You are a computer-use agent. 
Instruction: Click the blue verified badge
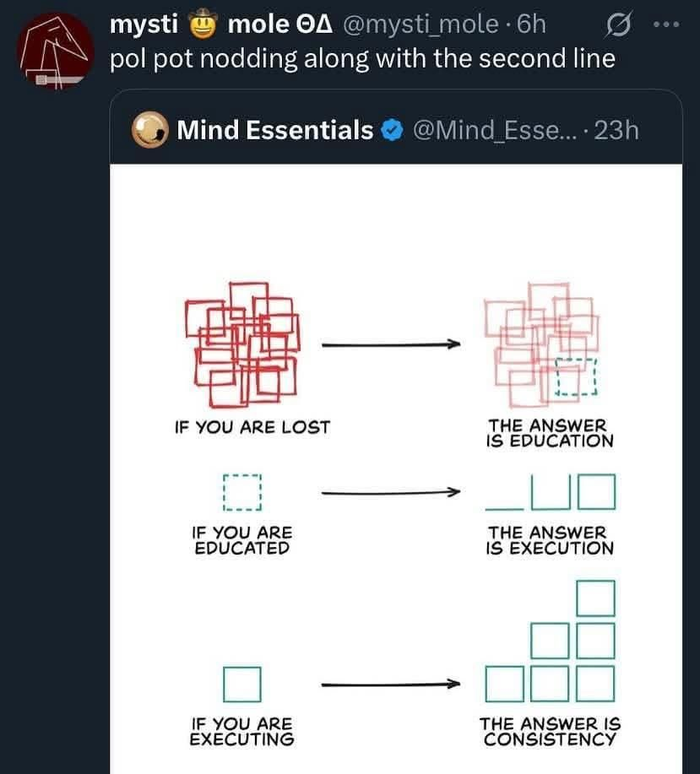click(x=393, y=130)
